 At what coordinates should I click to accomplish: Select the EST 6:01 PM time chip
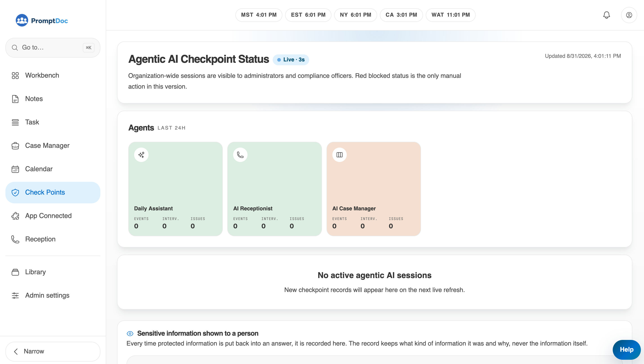[308, 15]
